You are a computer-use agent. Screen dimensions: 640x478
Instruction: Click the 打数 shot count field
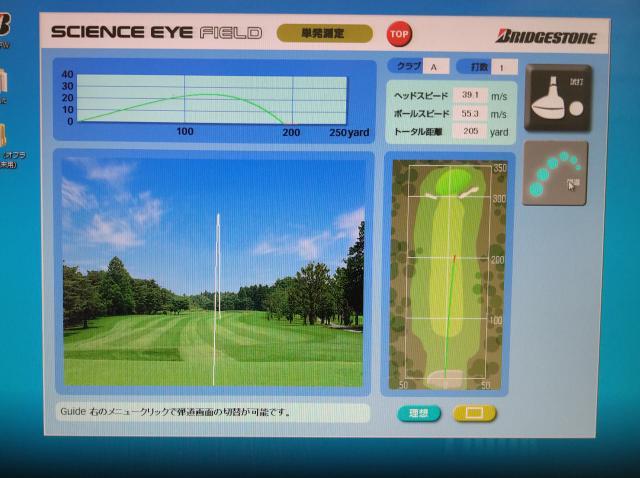coord(504,67)
